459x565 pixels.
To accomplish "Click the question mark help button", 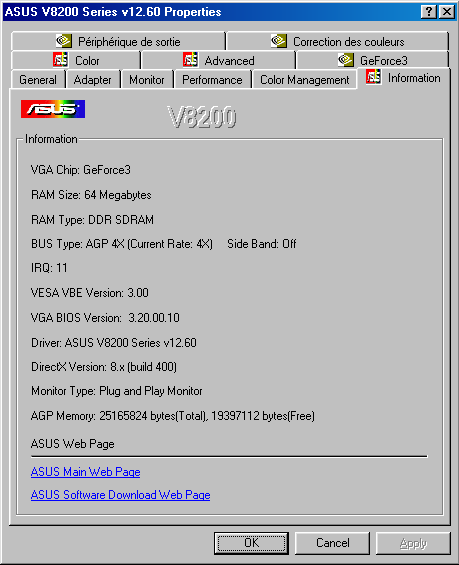I will pyautogui.click(x=429, y=12).
